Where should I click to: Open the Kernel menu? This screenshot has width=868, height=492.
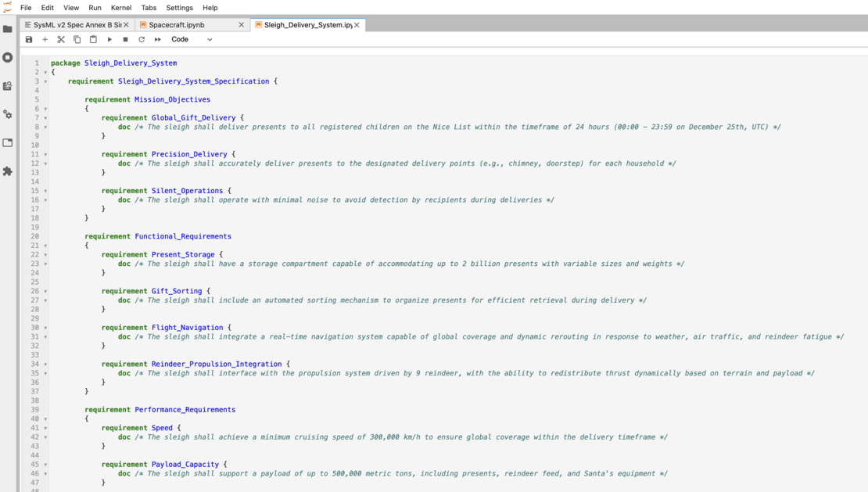121,8
